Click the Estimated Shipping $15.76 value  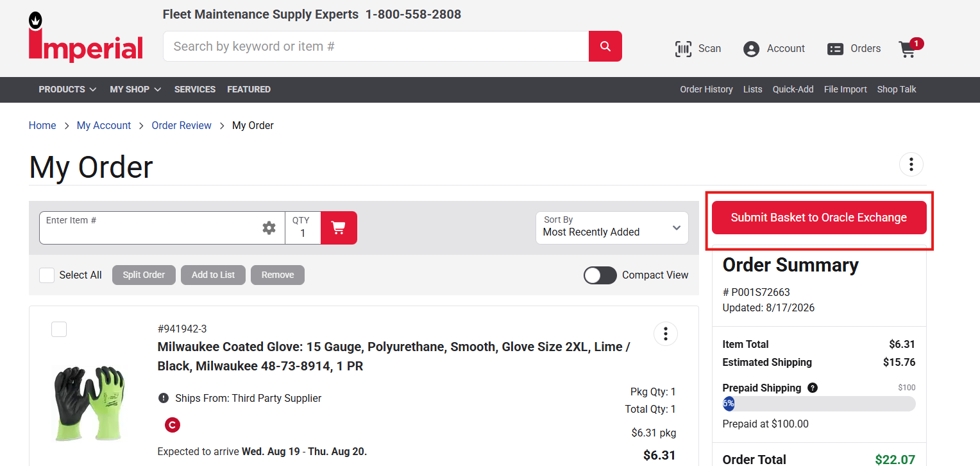[899, 362]
